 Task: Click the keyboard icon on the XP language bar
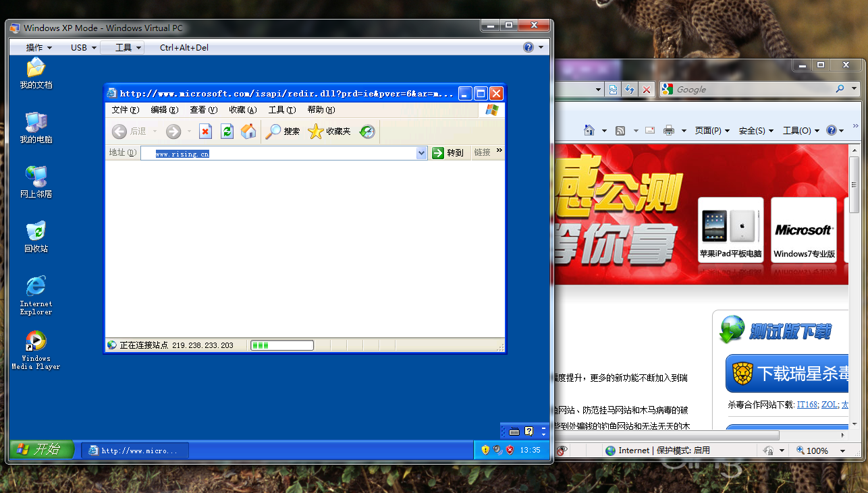(514, 431)
